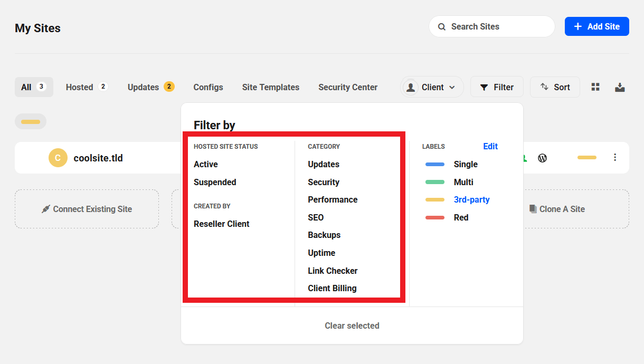Click the Sort arrows button

click(555, 87)
